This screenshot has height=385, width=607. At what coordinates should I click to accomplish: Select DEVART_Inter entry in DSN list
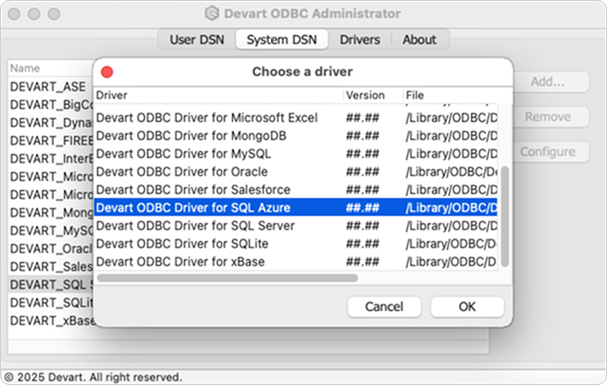coord(51,159)
